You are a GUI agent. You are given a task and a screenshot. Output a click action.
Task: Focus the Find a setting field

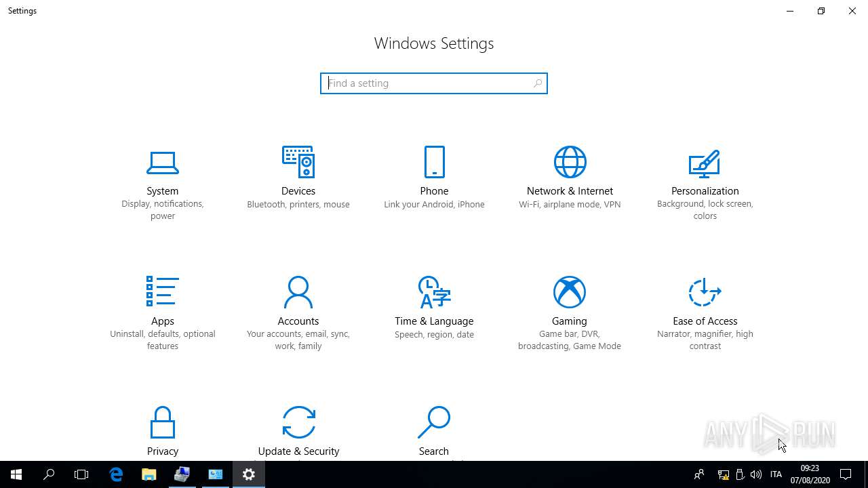click(434, 83)
